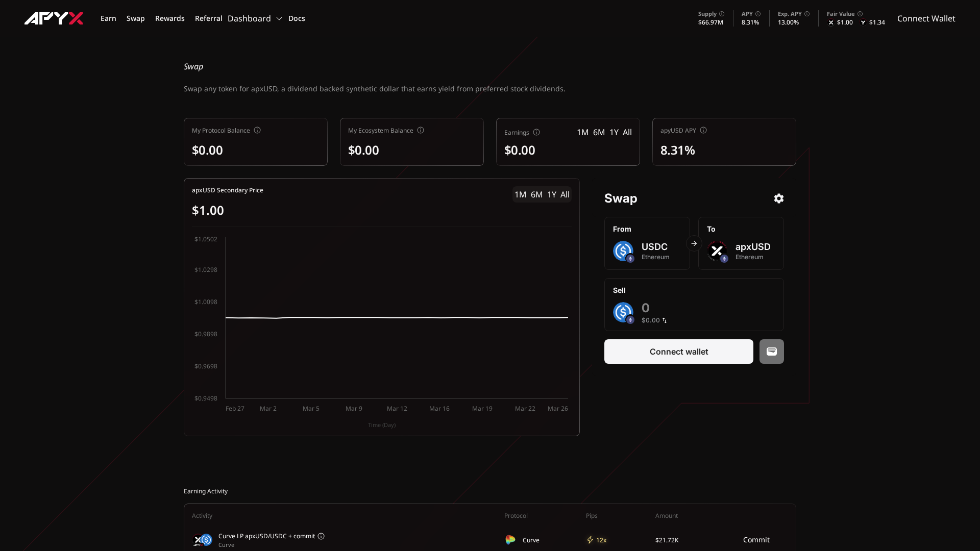Open the Rewards page
The image size is (980, 551).
[169, 18]
